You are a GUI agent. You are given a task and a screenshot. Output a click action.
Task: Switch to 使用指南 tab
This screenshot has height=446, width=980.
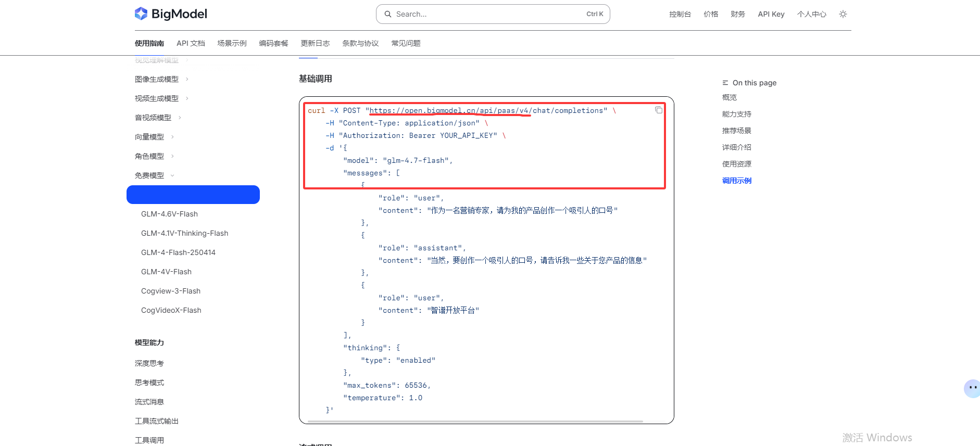(149, 43)
